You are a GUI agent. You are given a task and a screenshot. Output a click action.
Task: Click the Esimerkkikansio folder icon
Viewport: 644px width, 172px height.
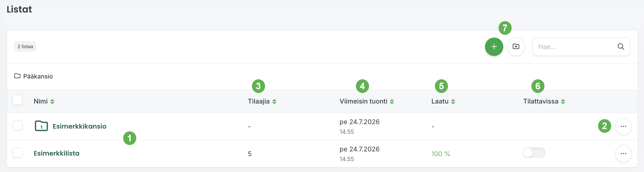pyautogui.click(x=41, y=126)
